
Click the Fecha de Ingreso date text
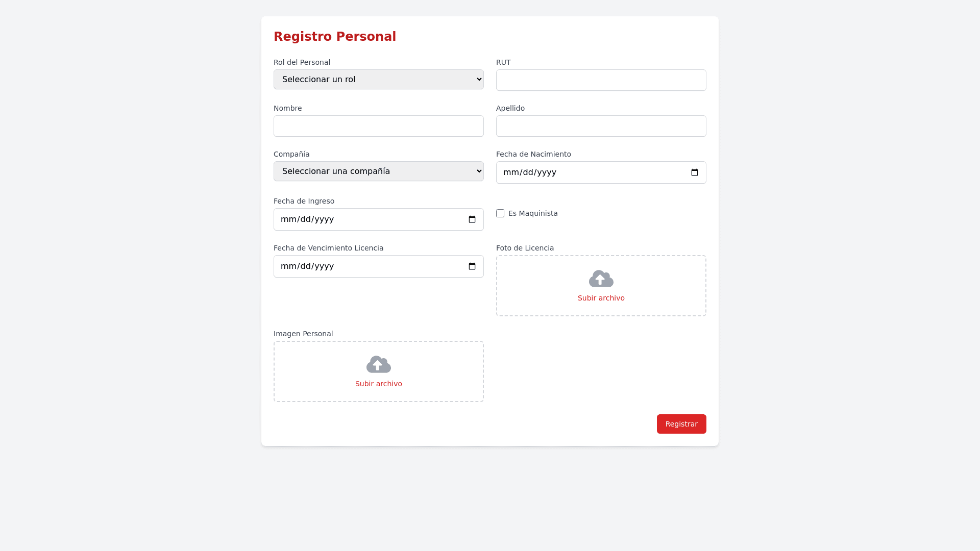pyautogui.click(x=307, y=219)
